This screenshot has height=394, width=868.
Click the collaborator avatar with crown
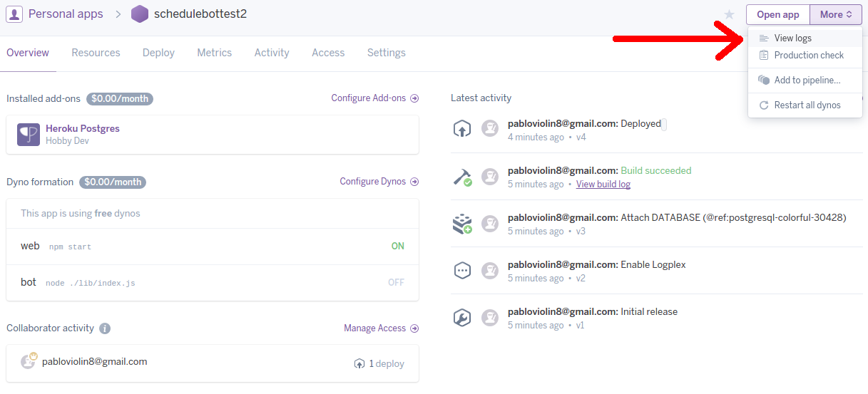(29, 361)
